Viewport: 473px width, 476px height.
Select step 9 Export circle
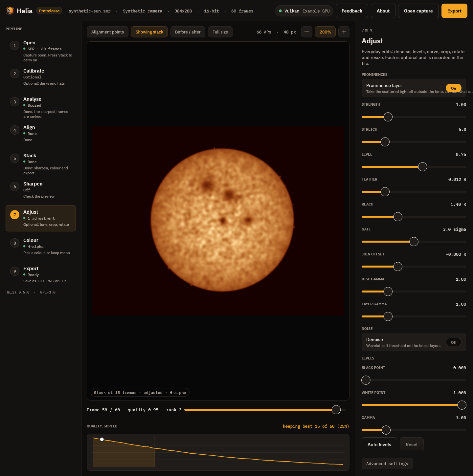click(14, 271)
